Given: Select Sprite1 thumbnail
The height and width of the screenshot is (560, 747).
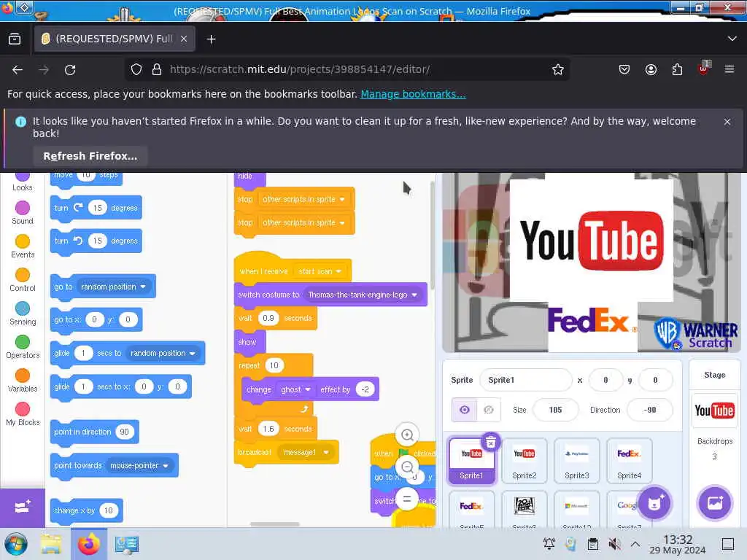Looking at the screenshot, I should tap(471, 462).
